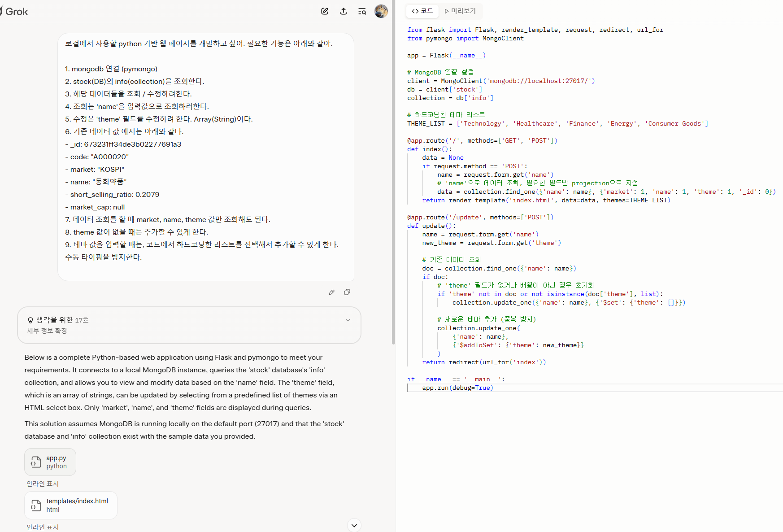Click the line "collection = db['info']"
The width and height of the screenshot is (783, 532).
coord(450,98)
